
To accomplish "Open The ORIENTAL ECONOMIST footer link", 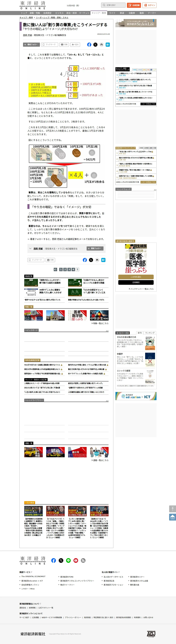I will (x=33, y=577).
